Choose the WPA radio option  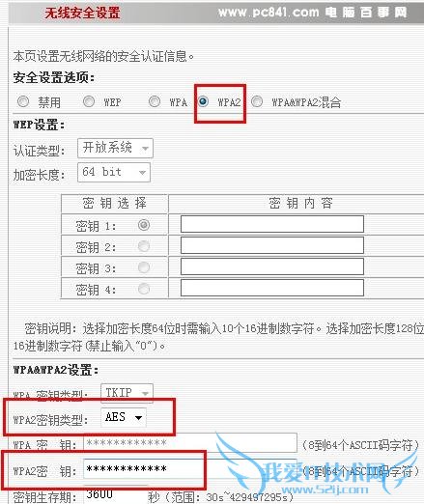(155, 101)
